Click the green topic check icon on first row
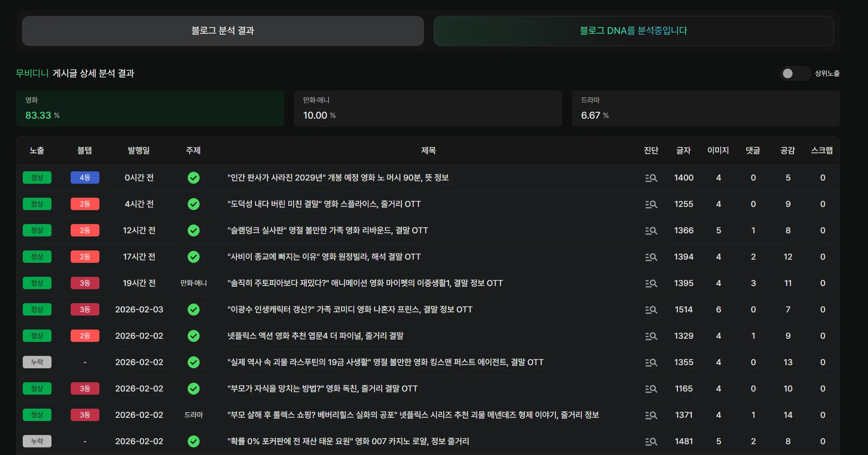868x455 pixels. click(194, 178)
